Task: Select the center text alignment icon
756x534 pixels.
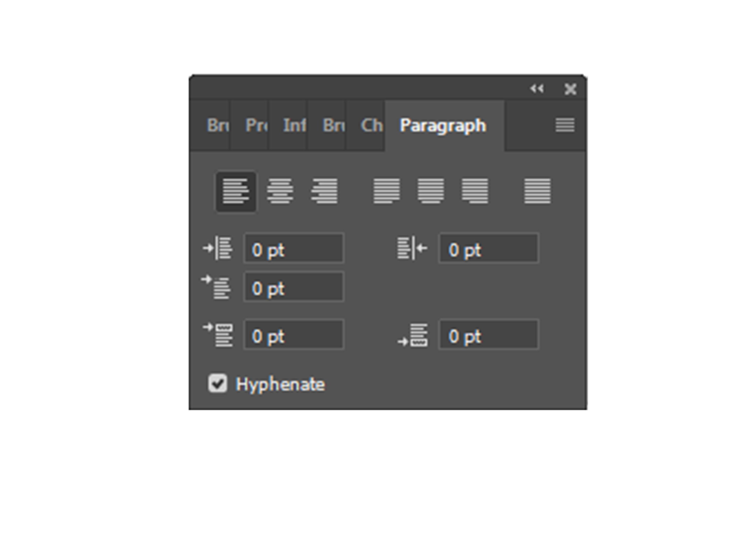Action: click(x=280, y=191)
